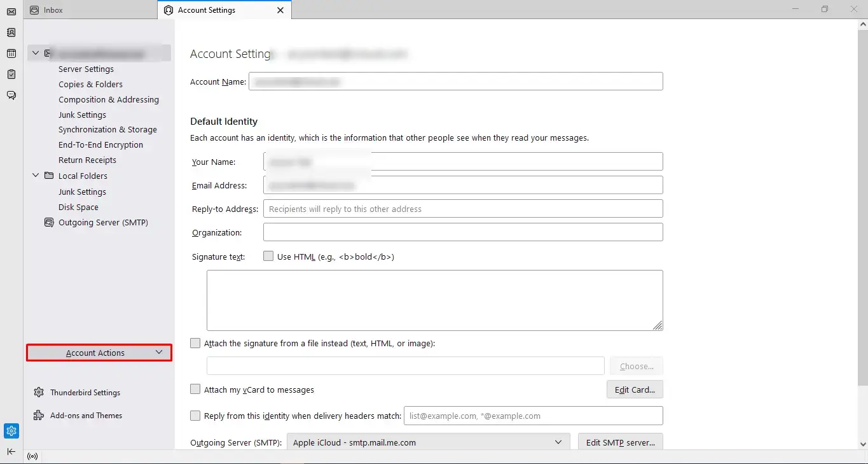
Task: Open the Mail space icon
Action: coord(11,11)
